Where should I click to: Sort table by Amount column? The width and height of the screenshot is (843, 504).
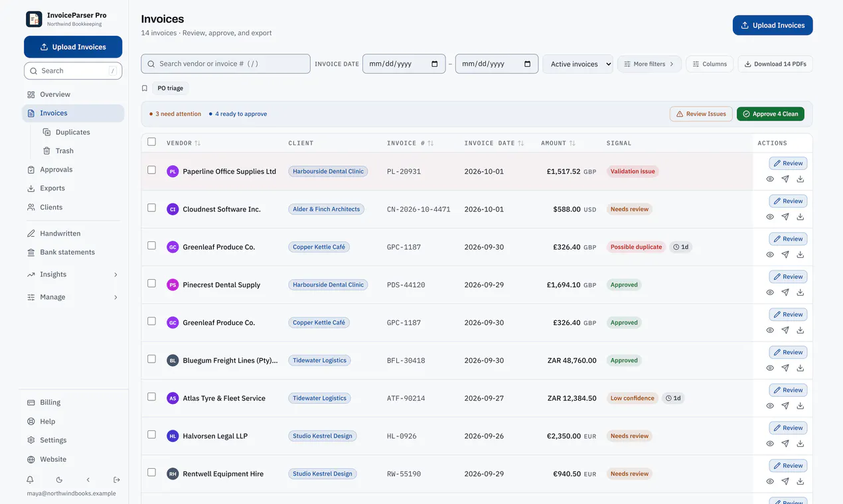tap(558, 143)
